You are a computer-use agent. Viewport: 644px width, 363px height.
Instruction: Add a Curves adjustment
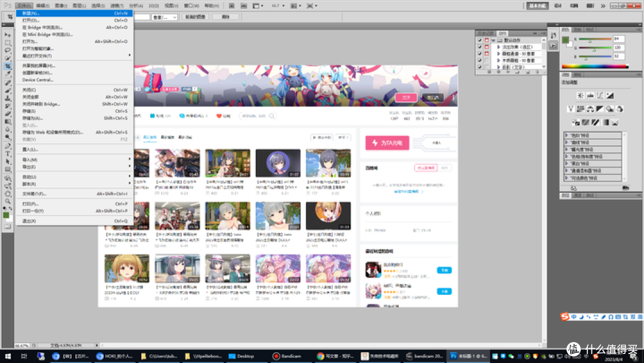pos(600,96)
